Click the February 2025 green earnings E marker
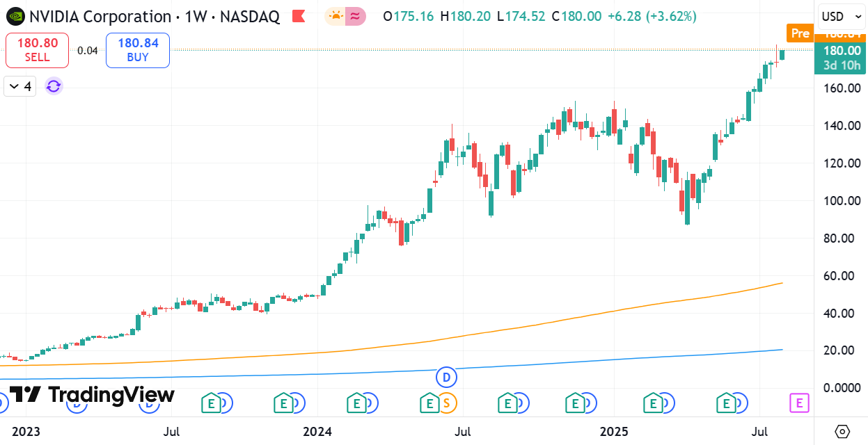The height and width of the screenshot is (445, 868). [653, 402]
